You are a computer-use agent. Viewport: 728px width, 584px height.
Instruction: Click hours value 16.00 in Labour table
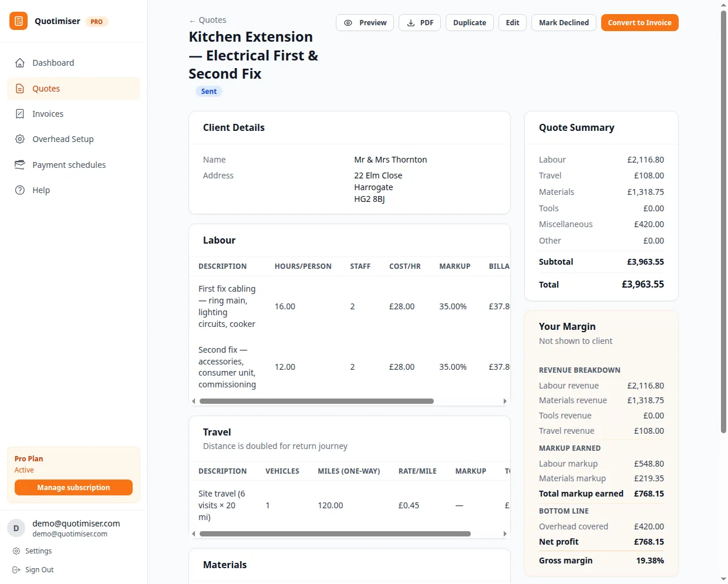(x=285, y=306)
